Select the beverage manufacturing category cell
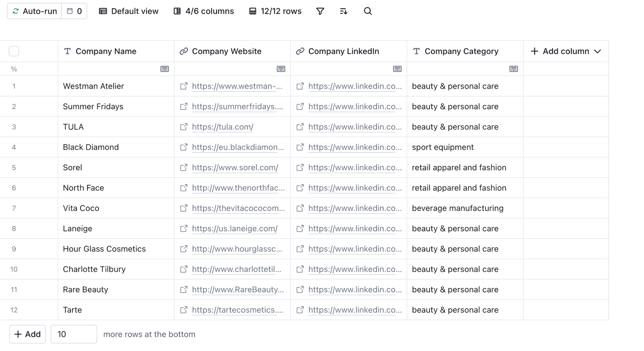 pos(465,208)
